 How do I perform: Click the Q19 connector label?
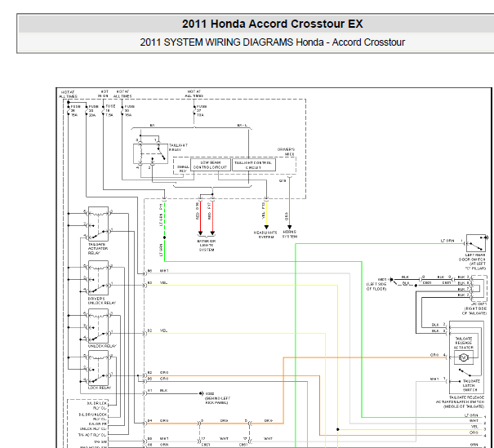coord(283,180)
